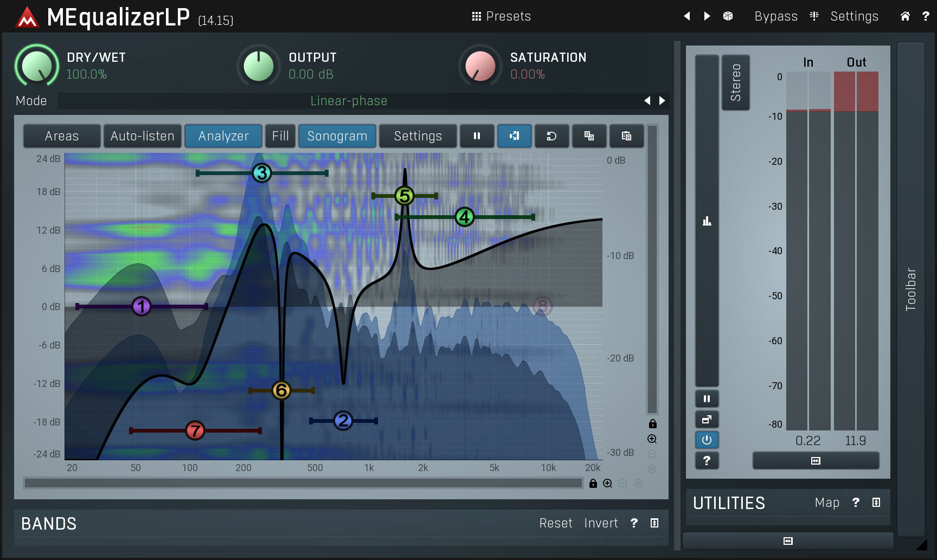This screenshot has width=937, height=560.
Task: Click the Dry/Wet knob
Action: pyautogui.click(x=37, y=66)
